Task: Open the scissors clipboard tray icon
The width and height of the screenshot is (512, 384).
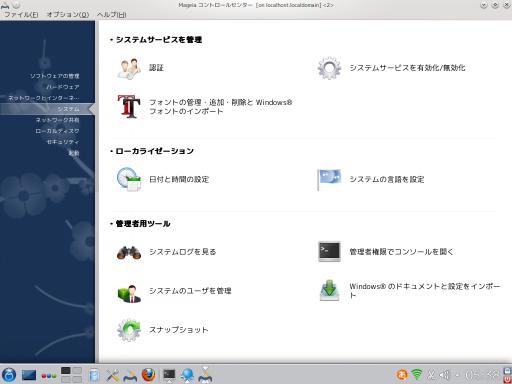Action: point(431,375)
